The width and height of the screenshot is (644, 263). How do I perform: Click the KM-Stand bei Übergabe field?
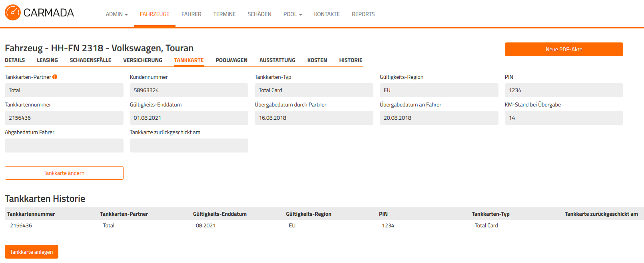click(x=564, y=118)
